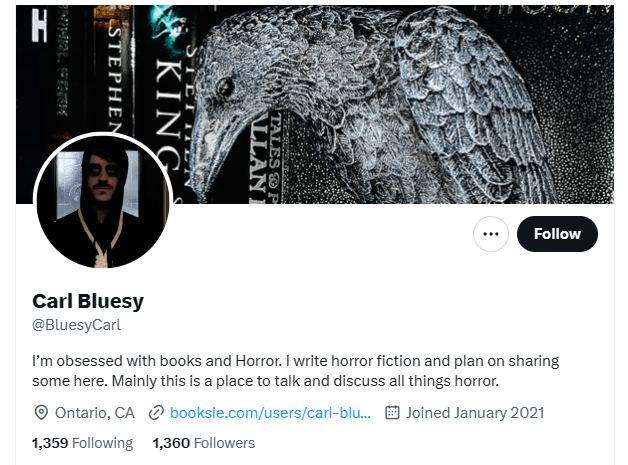The image size is (628, 465).
Task: Open Carl Bluesy's profile picture
Action: (103, 201)
